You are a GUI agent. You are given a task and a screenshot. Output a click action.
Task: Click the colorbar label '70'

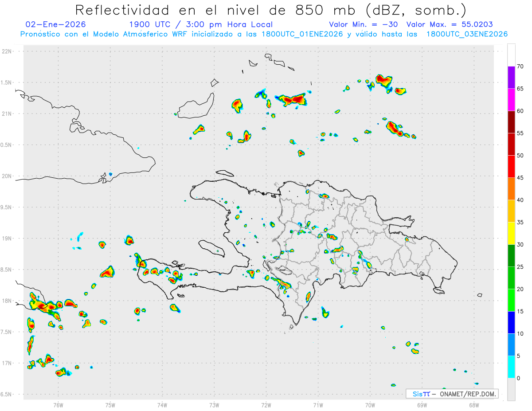pyautogui.click(x=520, y=67)
